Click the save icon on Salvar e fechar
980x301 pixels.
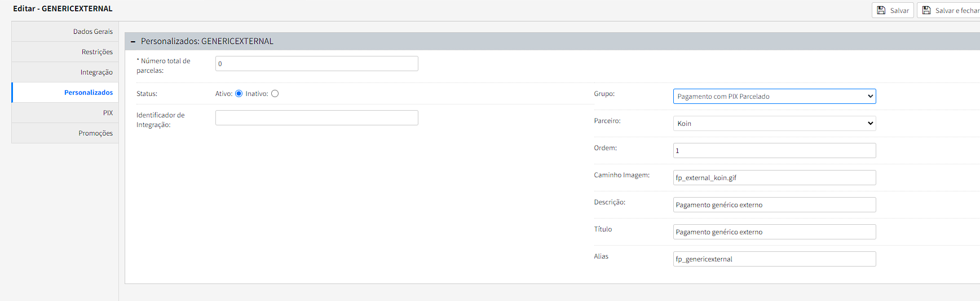pyautogui.click(x=926, y=11)
